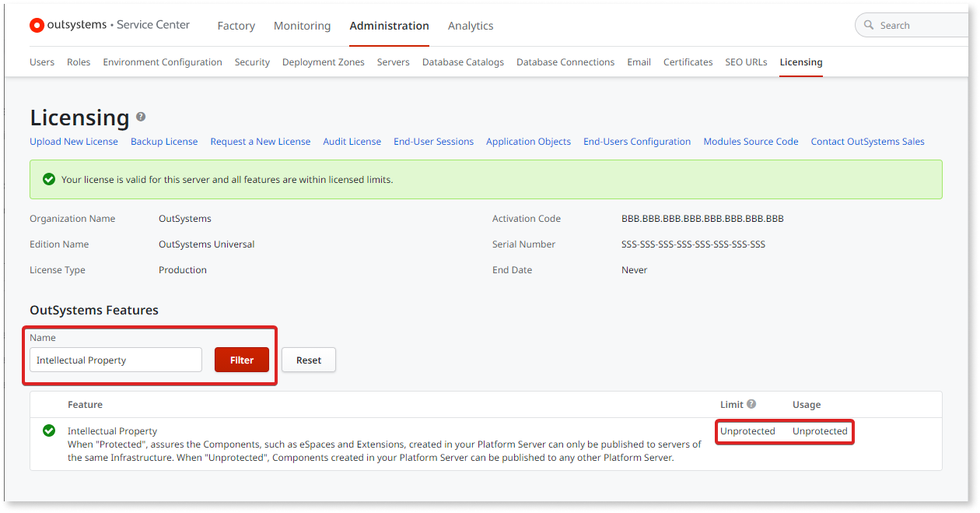
Task: Click the Reset button
Action: 309,360
